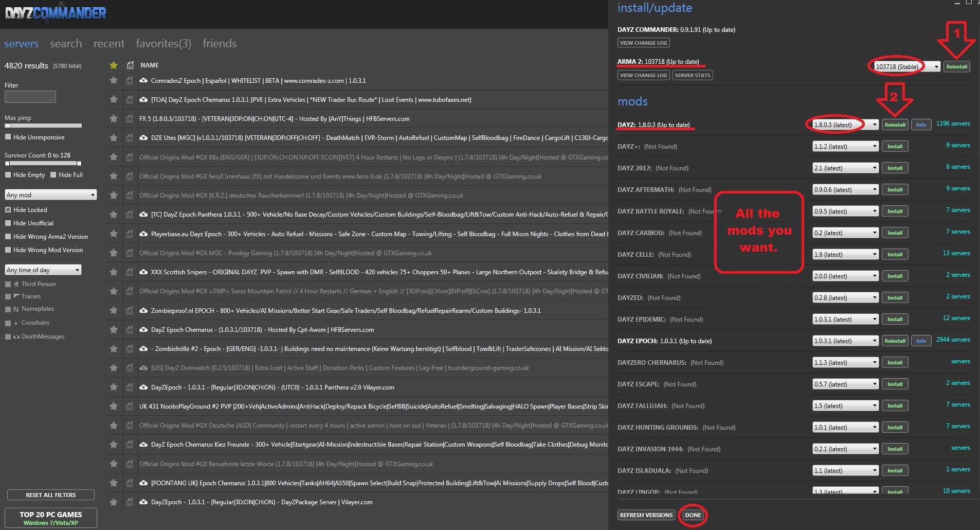Switch to the servers tab

tap(21, 44)
